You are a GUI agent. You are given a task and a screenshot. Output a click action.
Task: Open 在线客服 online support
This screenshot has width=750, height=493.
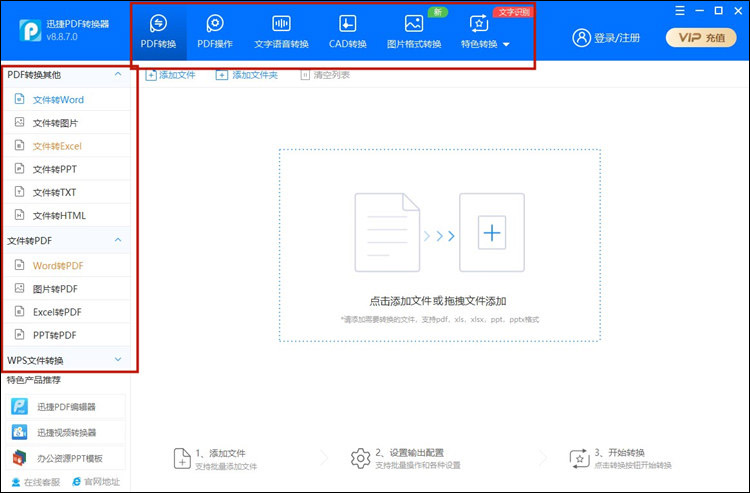point(36,482)
